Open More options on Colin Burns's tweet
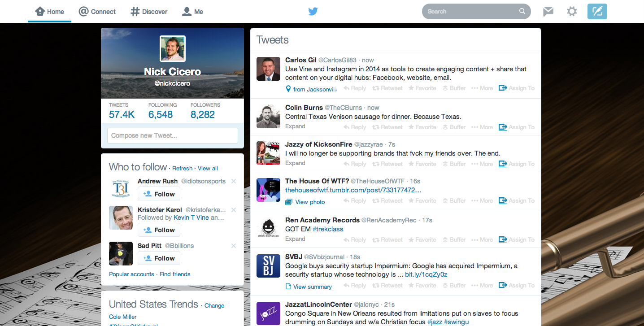This screenshot has width=644, height=326. point(482,127)
